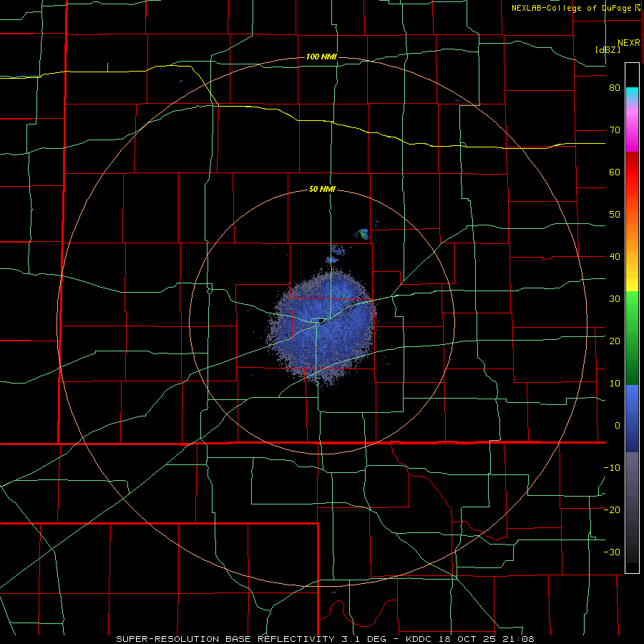This screenshot has width=644, height=644.
Task: Click the KDDC station identifier in the caption
Action: pos(419,639)
